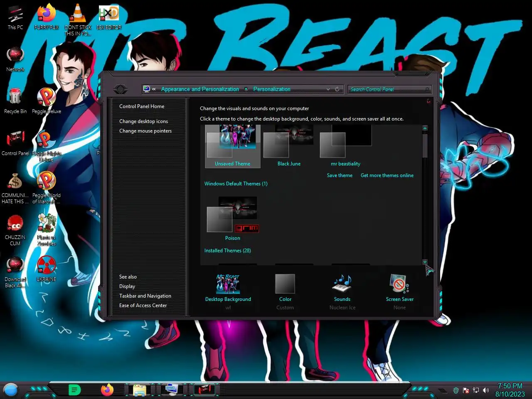
Task: Click the Start orb on taskbar
Action: coord(11,390)
